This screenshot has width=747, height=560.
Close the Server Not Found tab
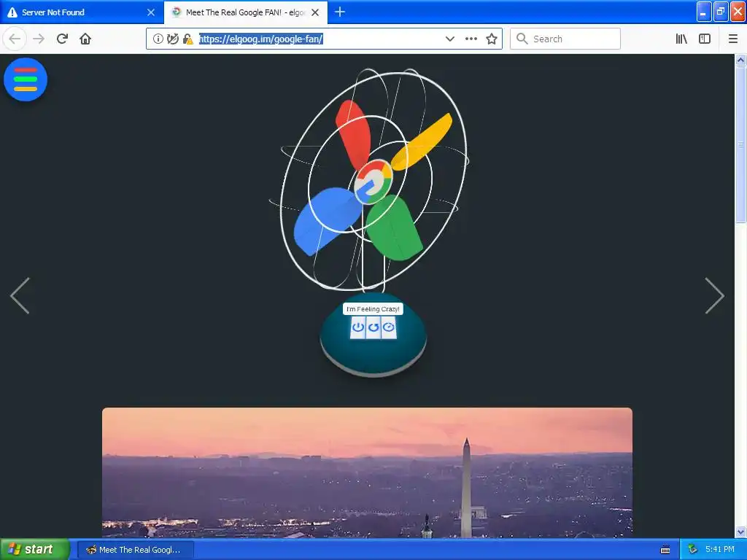click(151, 12)
